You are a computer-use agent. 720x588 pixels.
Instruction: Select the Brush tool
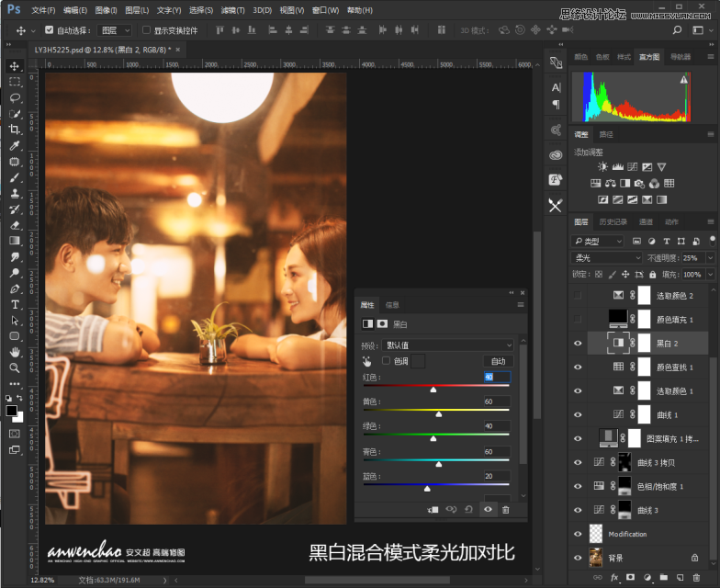pyautogui.click(x=15, y=177)
